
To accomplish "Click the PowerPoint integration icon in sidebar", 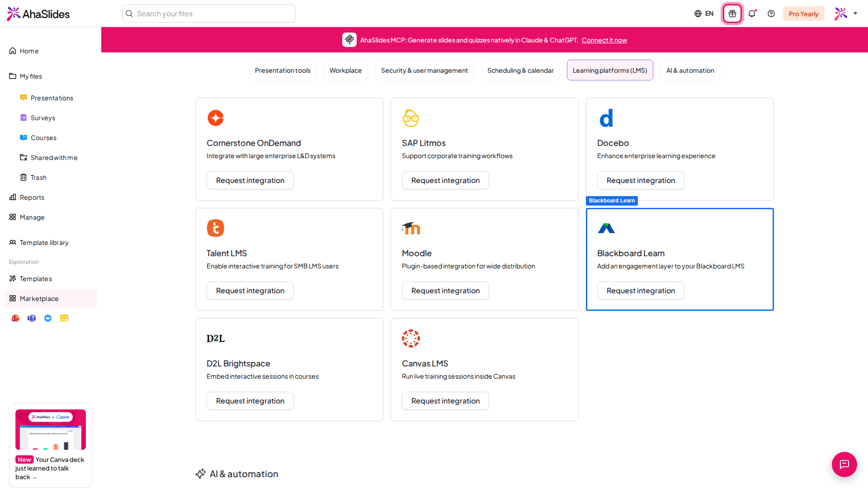I will point(15,318).
